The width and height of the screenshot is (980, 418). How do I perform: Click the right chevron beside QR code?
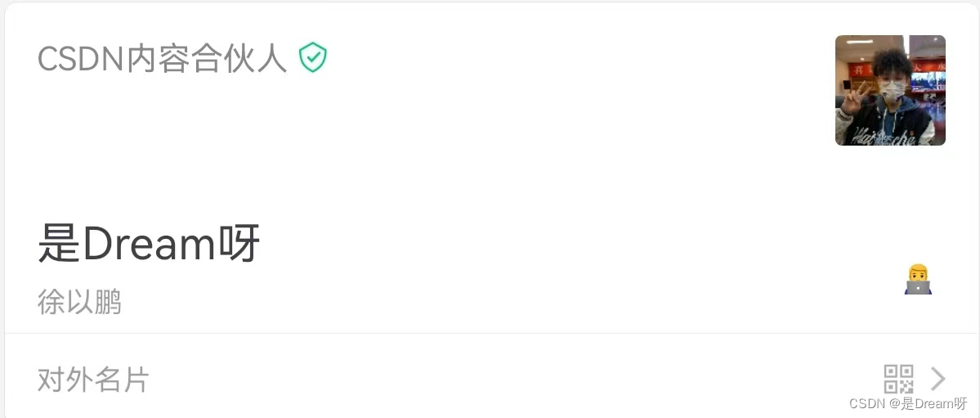938,379
